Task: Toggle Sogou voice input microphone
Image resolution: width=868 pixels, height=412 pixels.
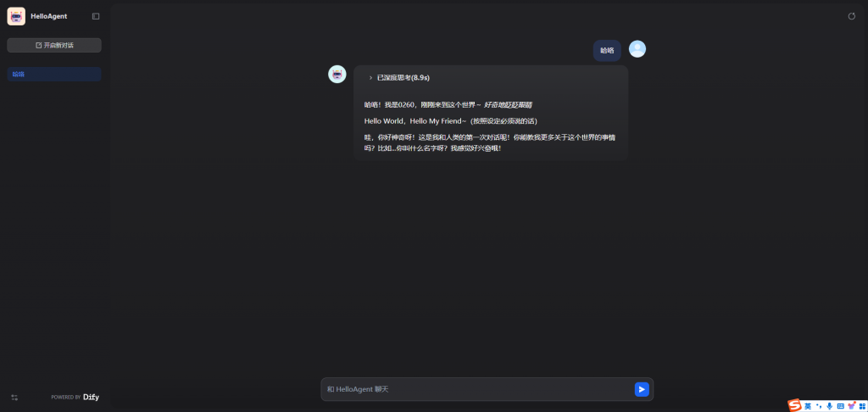Action: [829, 406]
